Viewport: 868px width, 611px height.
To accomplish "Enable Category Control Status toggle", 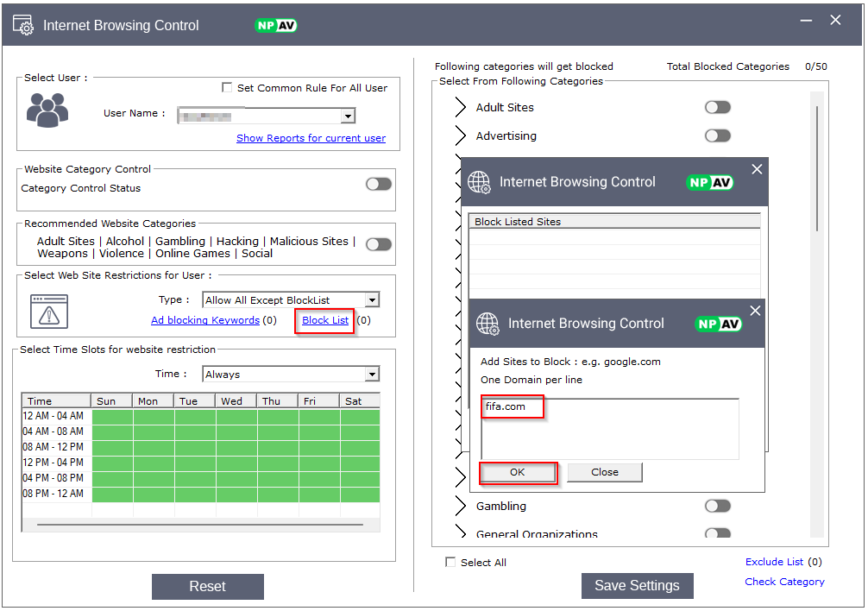I will coord(378,184).
